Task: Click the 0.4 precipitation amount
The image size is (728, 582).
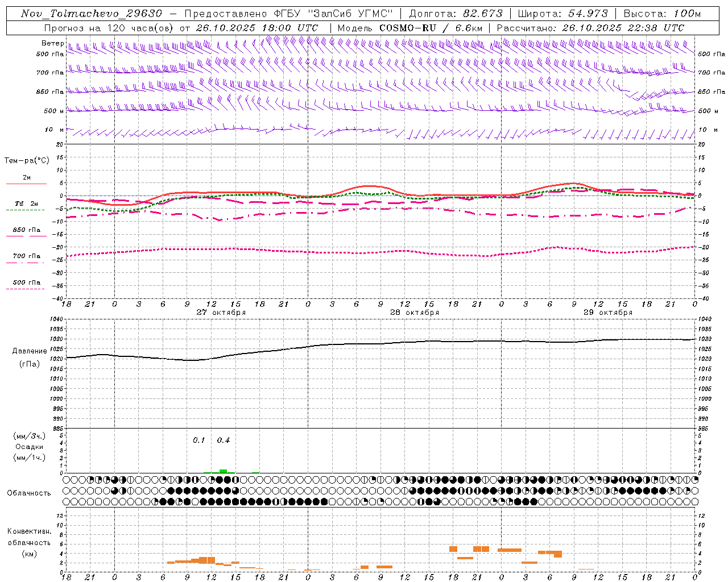Action: [224, 440]
